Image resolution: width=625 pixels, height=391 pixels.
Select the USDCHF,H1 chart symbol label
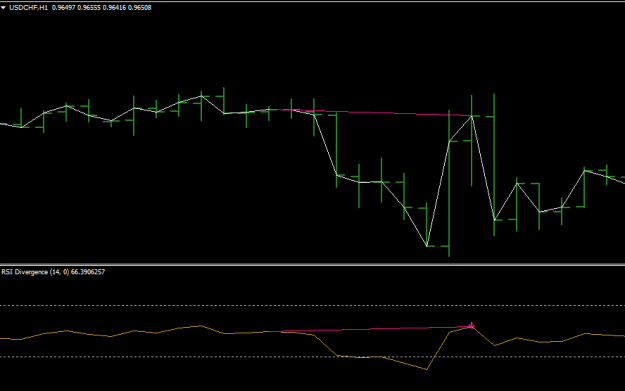coord(28,8)
